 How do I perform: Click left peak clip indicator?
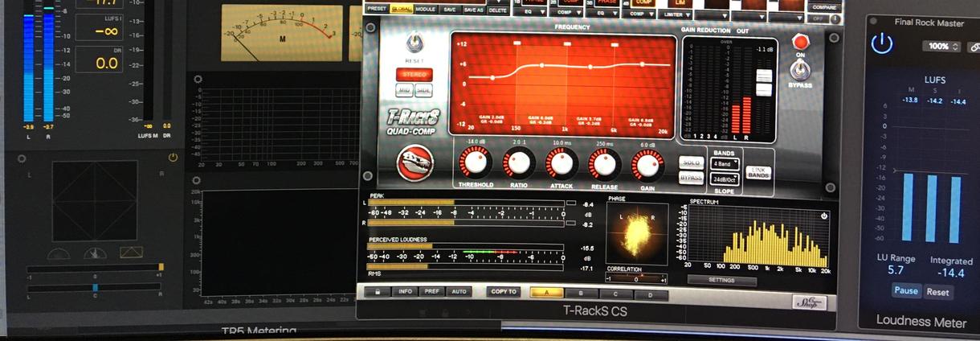coord(571,203)
